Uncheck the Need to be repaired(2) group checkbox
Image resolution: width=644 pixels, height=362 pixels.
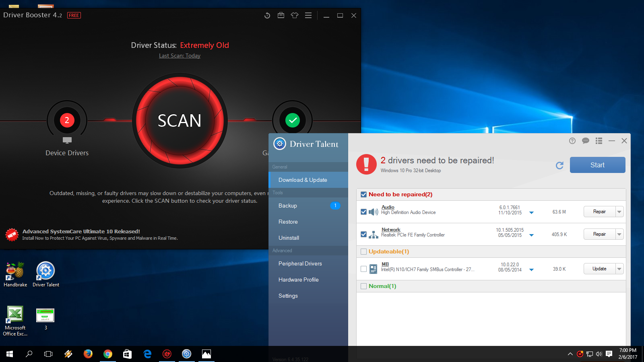pyautogui.click(x=363, y=194)
